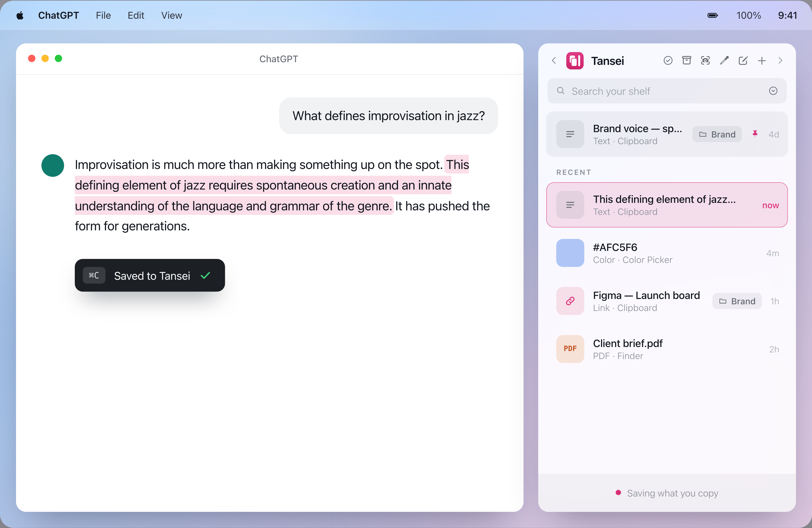Screen dimensions: 812x528
Task: Click the text icon beside Brand voice item
Action: pos(570,134)
